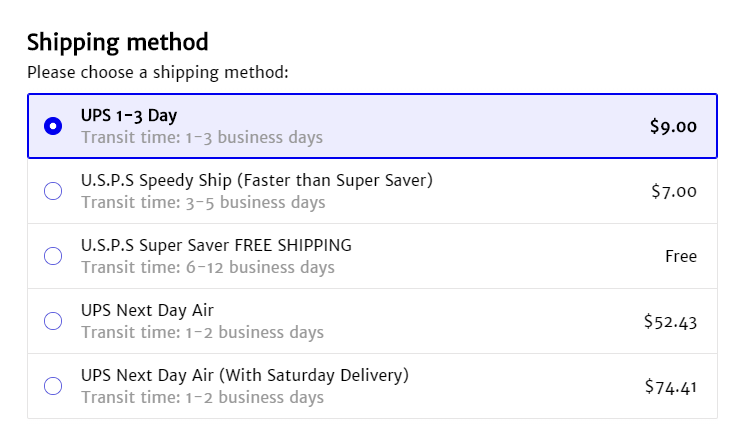Click the "Transit time: 1-3 business days" text

click(202, 137)
